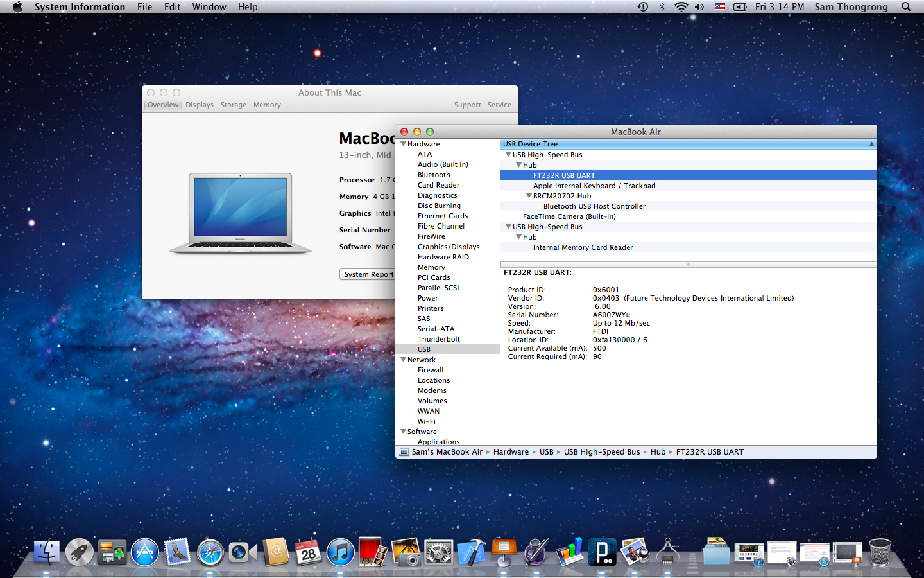Launch Safari compass icon in dock
This screenshot has width=924, height=578.
(x=210, y=552)
